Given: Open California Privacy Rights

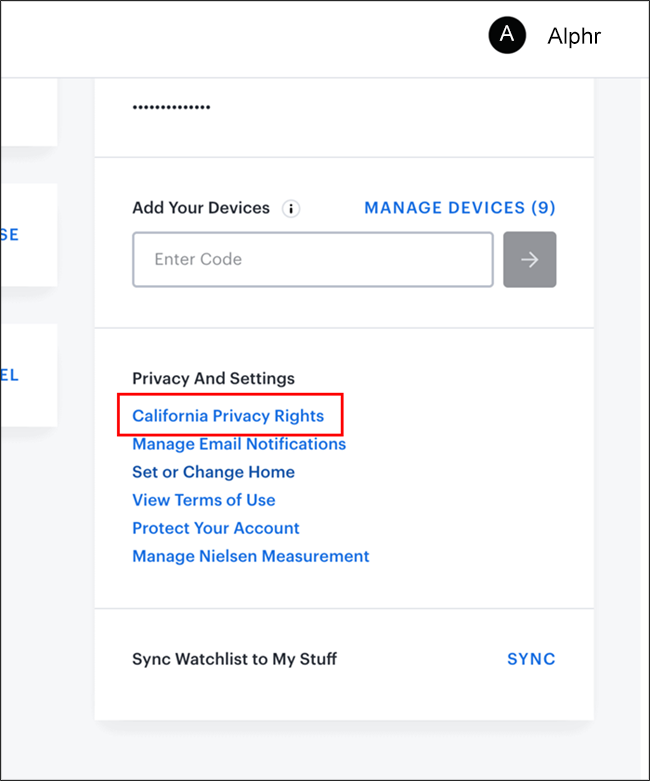Looking at the screenshot, I should point(228,416).
